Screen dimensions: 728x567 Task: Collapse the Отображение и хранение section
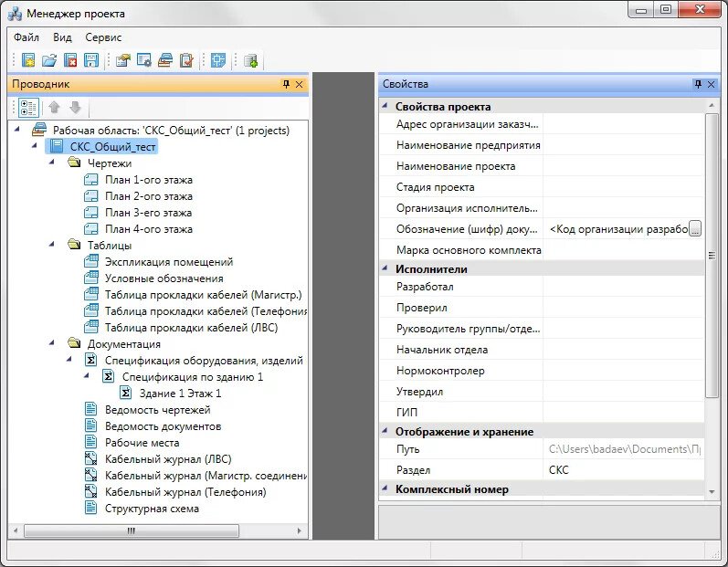click(385, 431)
